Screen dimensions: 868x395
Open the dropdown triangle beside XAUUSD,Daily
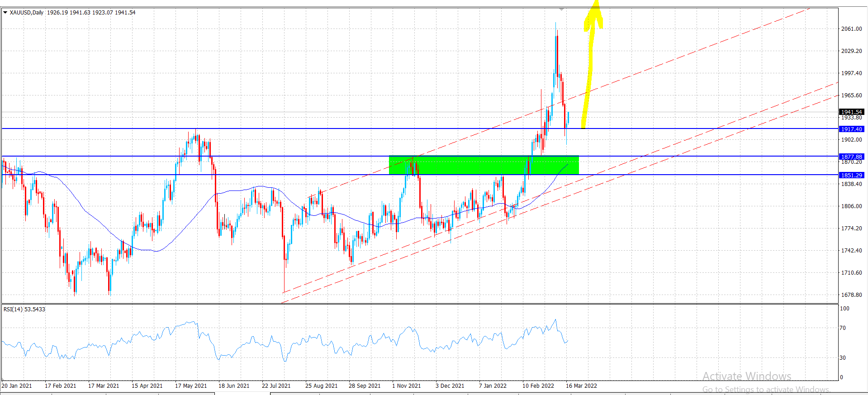[x=5, y=13]
